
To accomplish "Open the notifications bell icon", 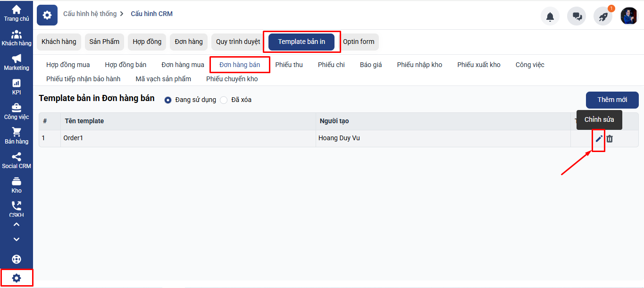I will pos(550,17).
